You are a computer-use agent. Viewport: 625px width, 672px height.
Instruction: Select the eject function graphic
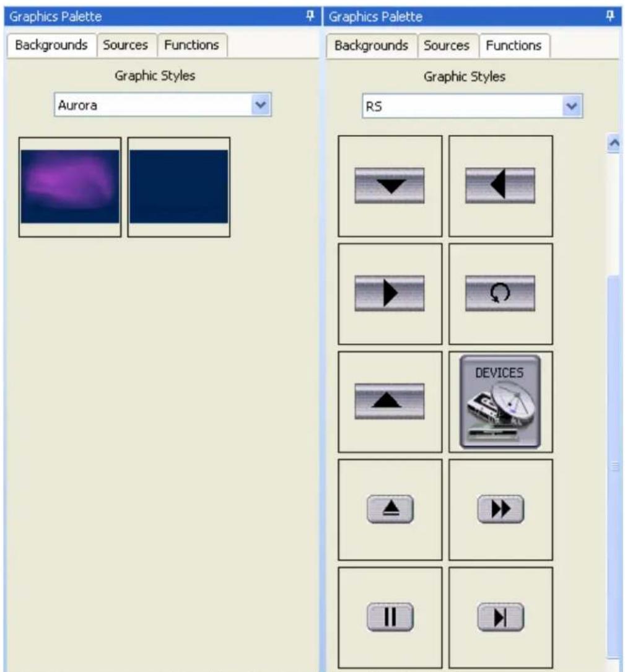pos(389,510)
